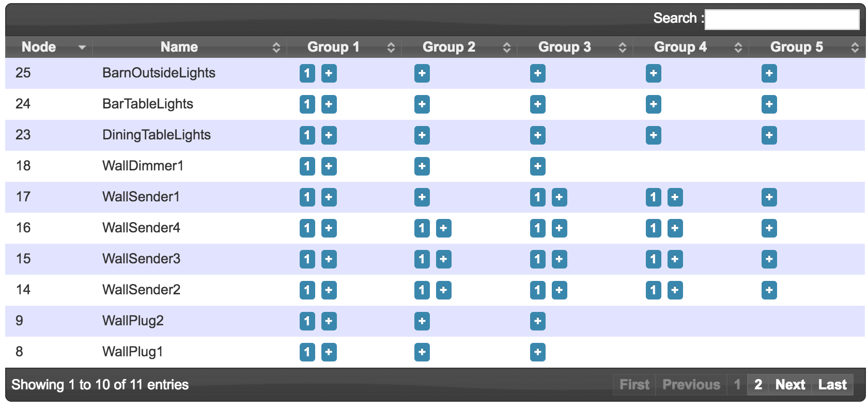The height and width of the screenshot is (410, 868).
Task: Add BarTableLights to Group 5
Action: point(769,104)
